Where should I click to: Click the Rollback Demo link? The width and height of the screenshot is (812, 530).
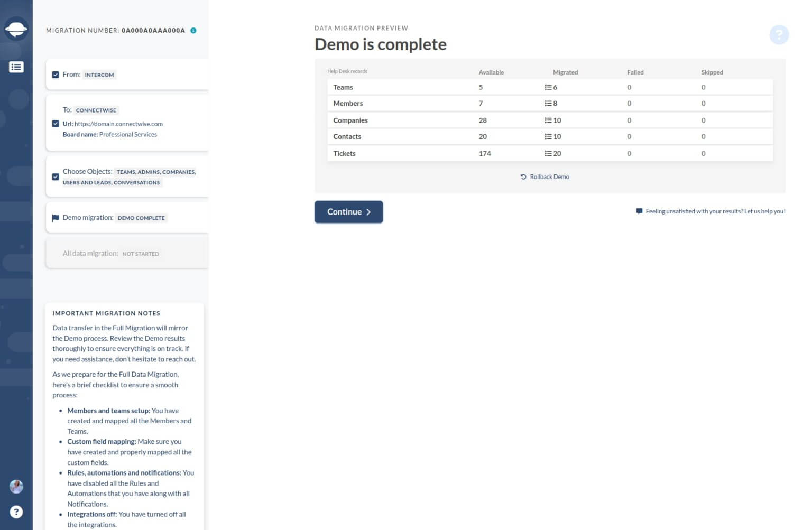(x=549, y=176)
